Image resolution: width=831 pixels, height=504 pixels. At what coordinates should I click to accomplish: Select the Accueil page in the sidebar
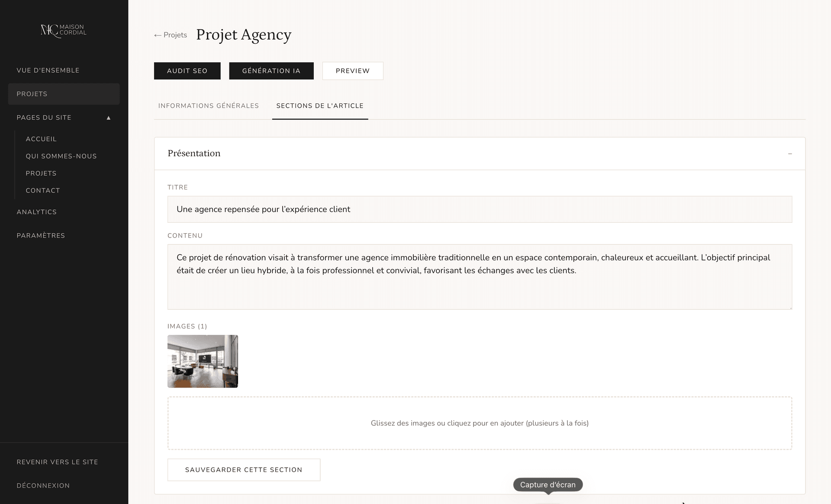41,139
